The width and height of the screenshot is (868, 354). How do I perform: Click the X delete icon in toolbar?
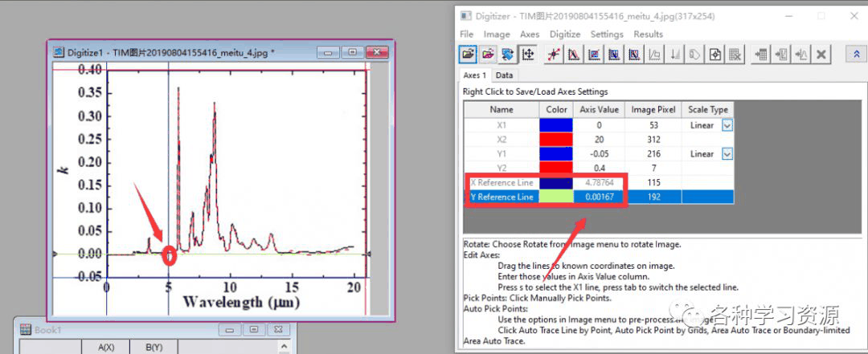tap(821, 55)
